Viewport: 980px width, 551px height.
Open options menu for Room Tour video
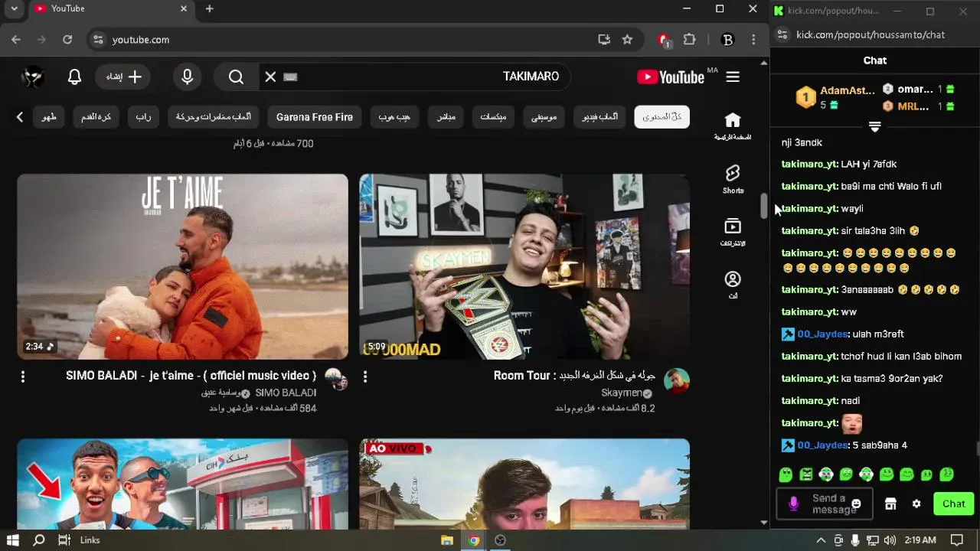[x=365, y=377]
